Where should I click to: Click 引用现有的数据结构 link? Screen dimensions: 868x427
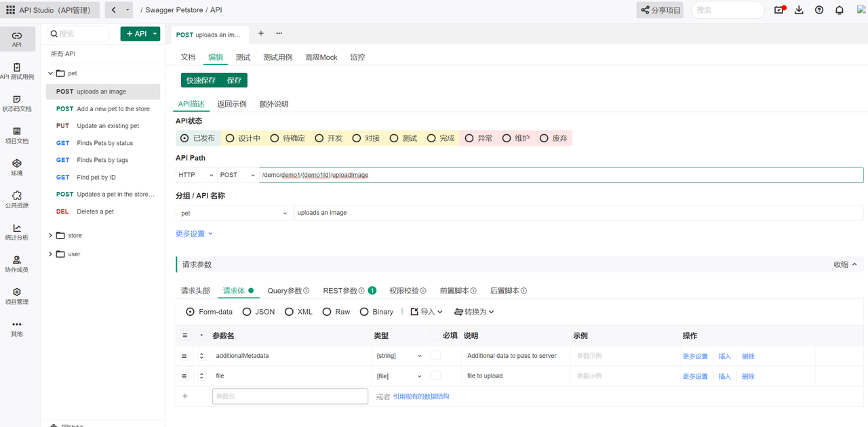click(421, 396)
